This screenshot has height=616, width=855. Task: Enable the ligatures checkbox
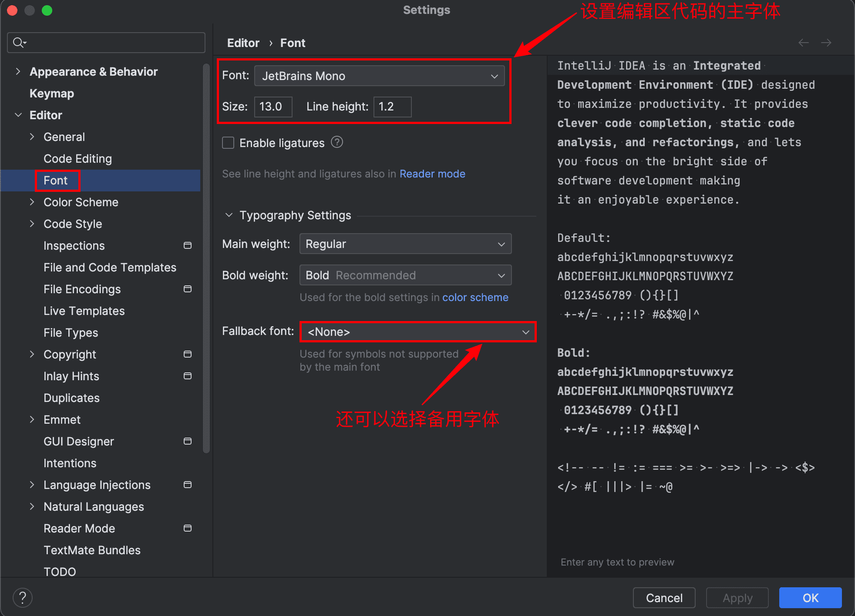click(x=228, y=143)
